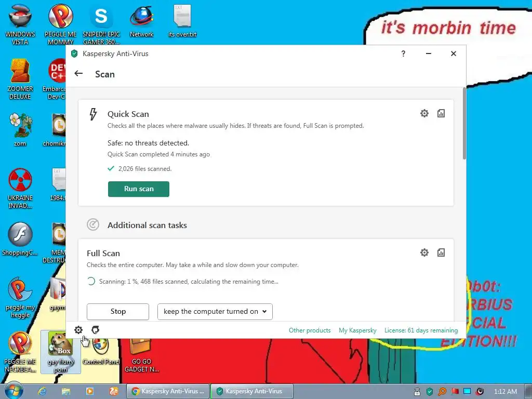Select the SNIPED!! EPIC GAMER 360 Skype icon
The image size is (532, 399).
pos(101,25)
